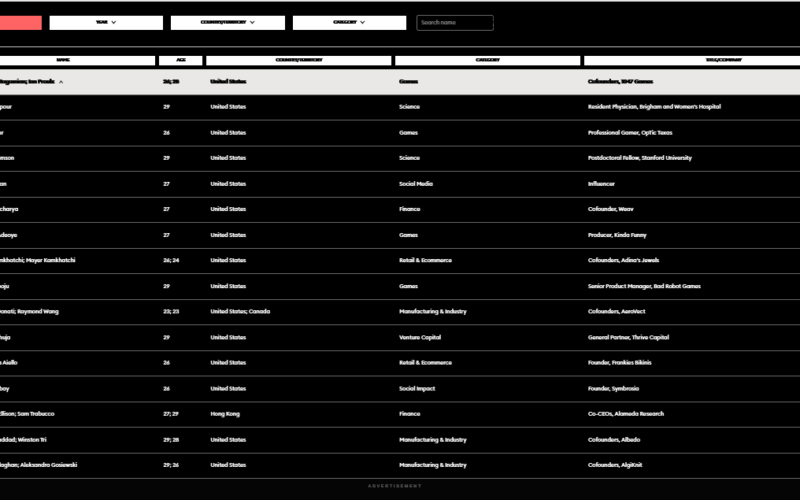Open the Year filter dropdown
Screen dimensions: 800x500
pyautogui.click(x=106, y=22)
